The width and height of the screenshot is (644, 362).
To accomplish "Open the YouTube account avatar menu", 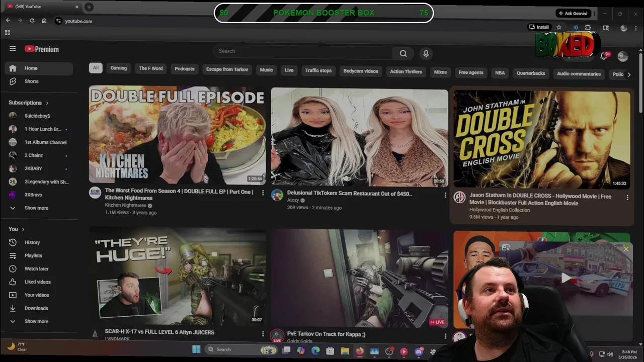I will click(623, 56).
